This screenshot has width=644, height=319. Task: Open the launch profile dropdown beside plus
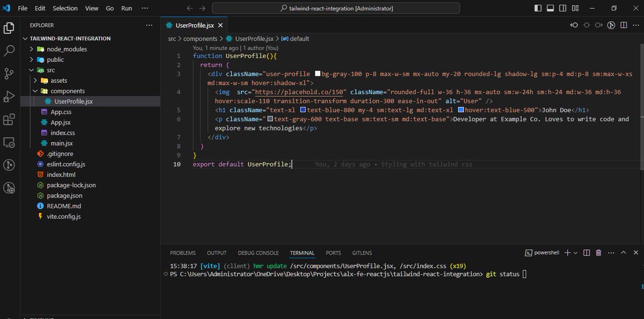[x=575, y=253]
